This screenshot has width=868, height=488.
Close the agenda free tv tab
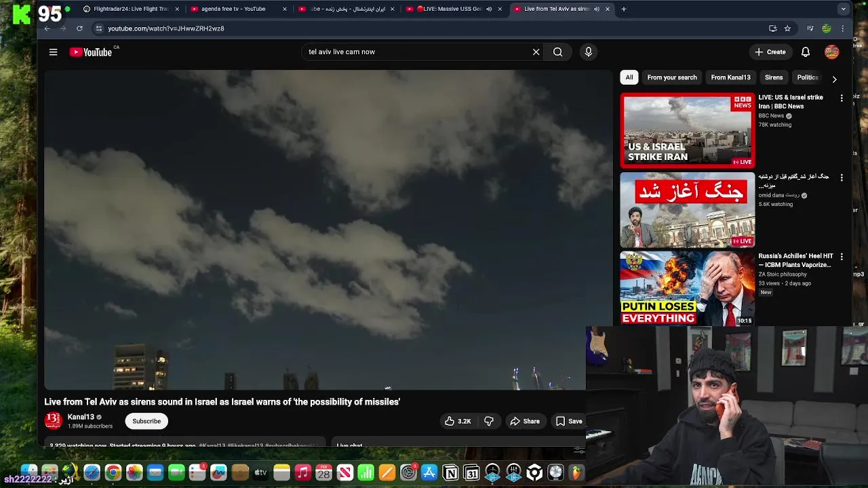click(x=285, y=9)
